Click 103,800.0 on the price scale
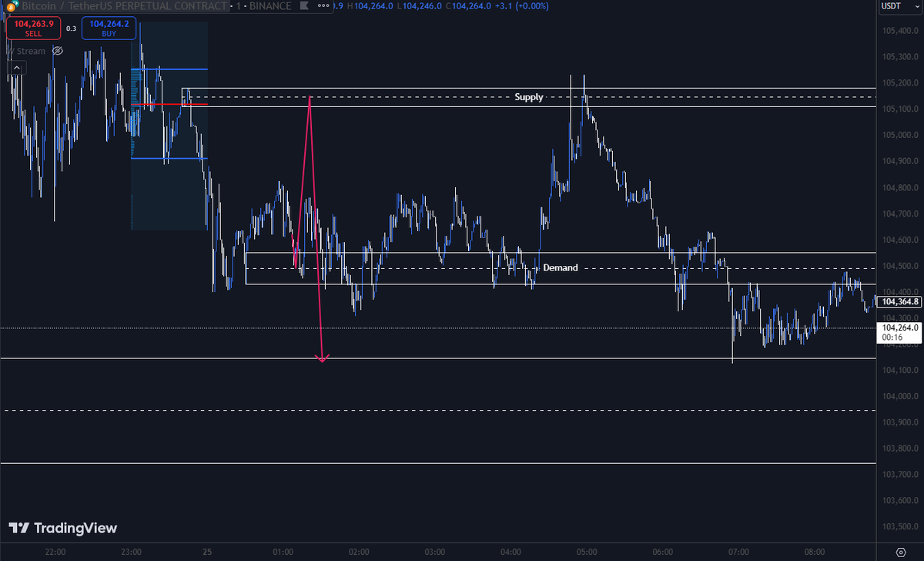Image resolution: width=924 pixels, height=561 pixels. pos(899,448)
